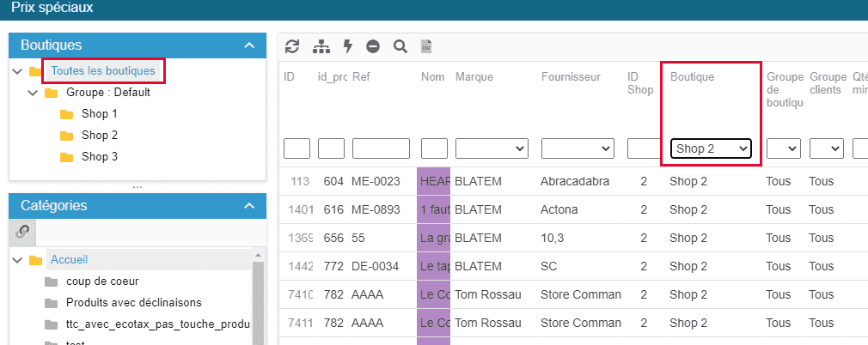Click the magnifying glass search icon
The height and width of the screenshot is (345, 868).
400,46
